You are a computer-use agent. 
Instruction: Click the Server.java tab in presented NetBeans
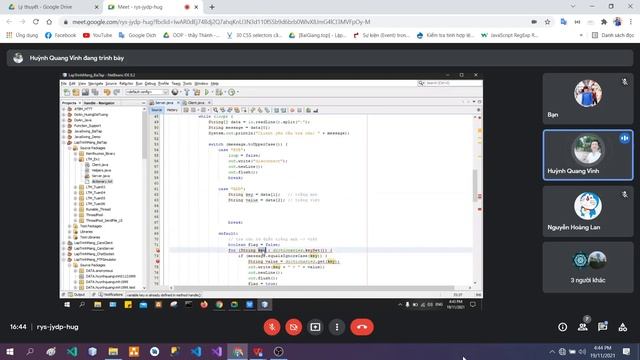pyautogui.click(x=164, y=102)
